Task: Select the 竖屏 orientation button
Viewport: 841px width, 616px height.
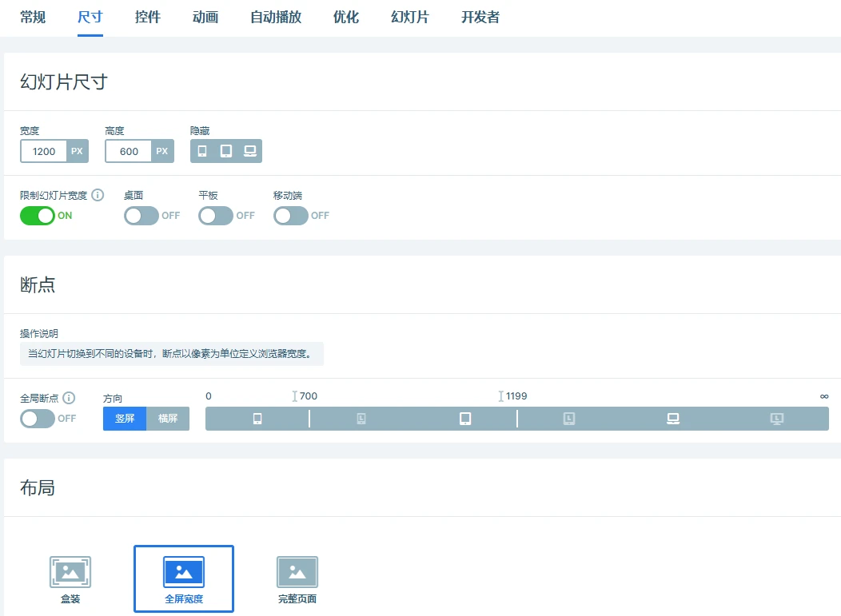Action: point(124,419)
